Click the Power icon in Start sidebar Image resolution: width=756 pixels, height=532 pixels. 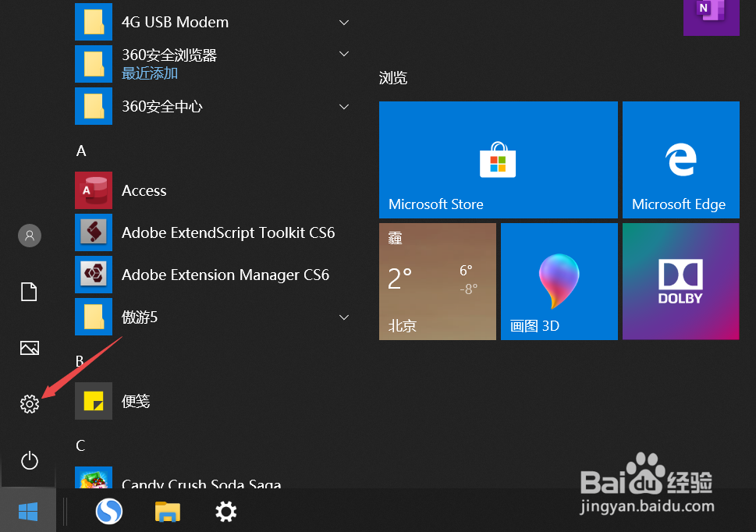tap(30, 460)
